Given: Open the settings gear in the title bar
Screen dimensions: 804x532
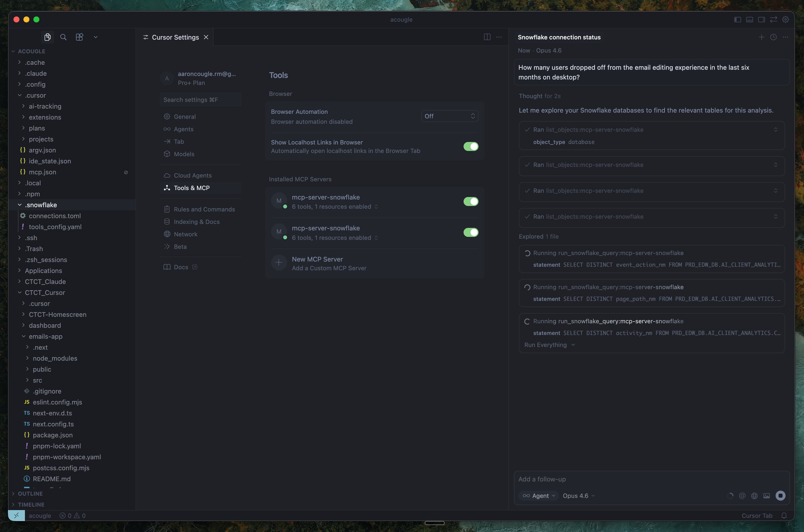Looking at the screenshot, I should 785,19.
